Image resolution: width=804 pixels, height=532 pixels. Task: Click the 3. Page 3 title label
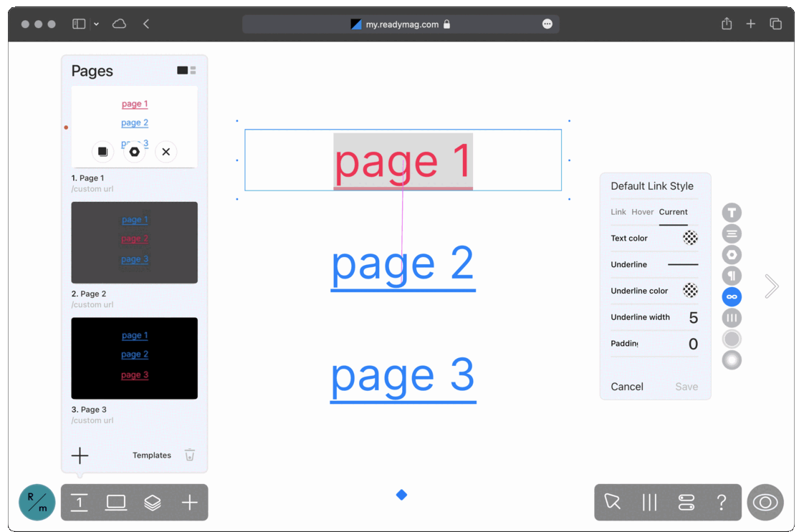click(90, 410)
